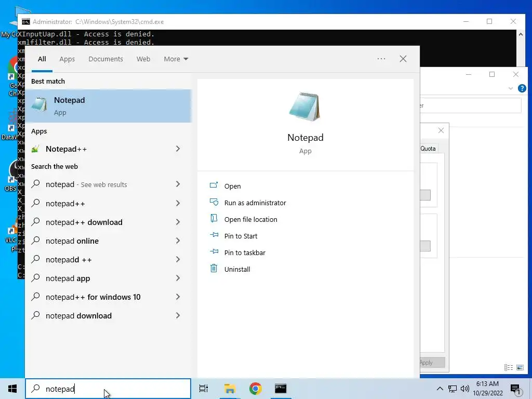The height and width of the screenshot is (399, 532).
Task: Launch Google Chrome from taskbar
Action: tap(255, 389)
